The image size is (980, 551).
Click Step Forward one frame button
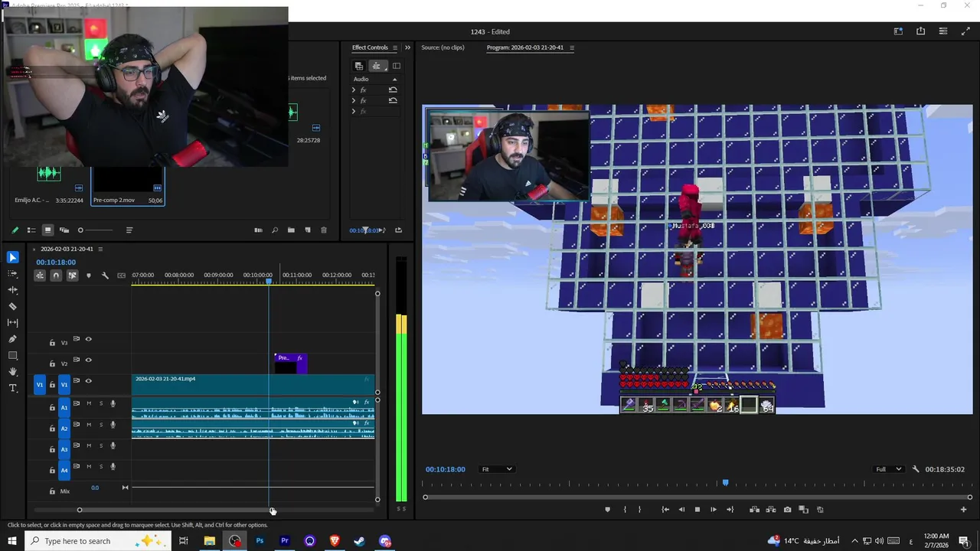pyautogui.click(x=714, y=510)
